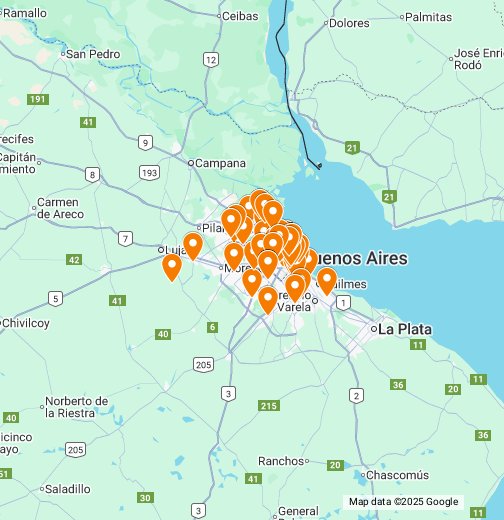Click the route 9 highway shield
This screenshot has height=520, width=504.
pyautogui.click(x=145, y=143)
